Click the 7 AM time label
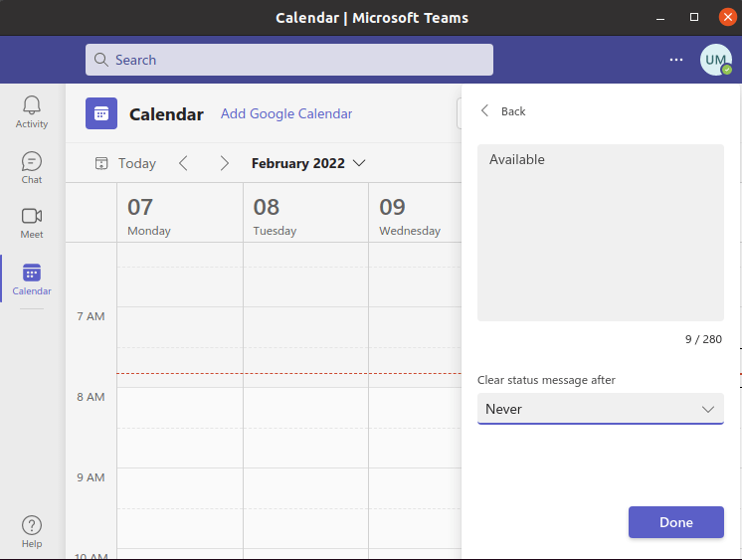This screenshot has height=560, width=742. [x=91, y=316]
